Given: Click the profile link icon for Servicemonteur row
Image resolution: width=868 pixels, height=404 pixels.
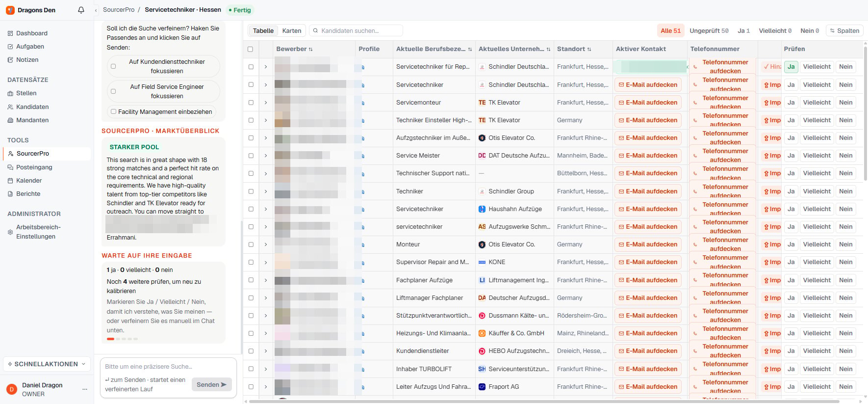Looking at the screenshot, I should coord(363,103).
